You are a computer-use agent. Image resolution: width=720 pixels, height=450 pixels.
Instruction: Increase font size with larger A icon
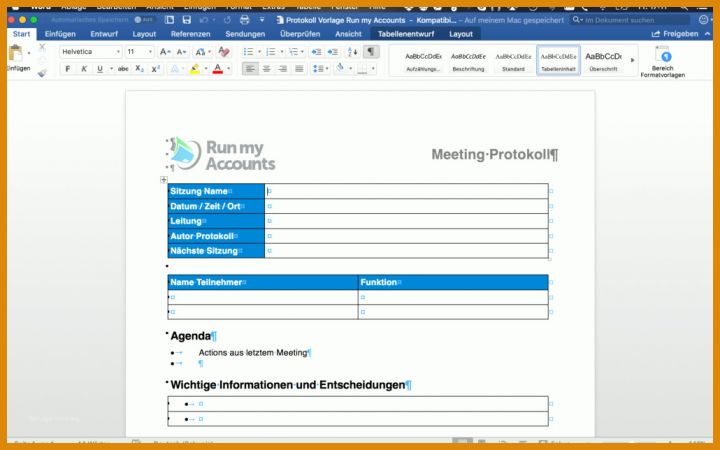[165, 52]
